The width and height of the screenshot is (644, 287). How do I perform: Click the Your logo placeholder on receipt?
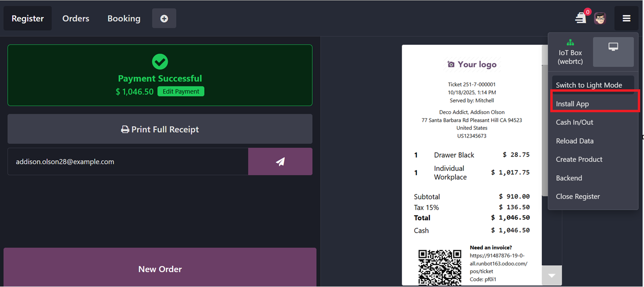pyautogui.click(x=472, y=64)
